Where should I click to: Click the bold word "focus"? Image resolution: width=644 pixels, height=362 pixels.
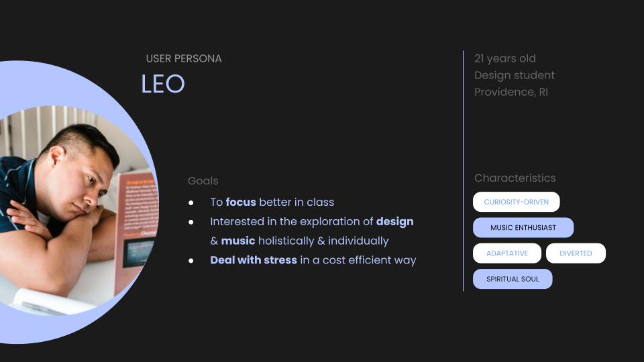click(241, 202)
